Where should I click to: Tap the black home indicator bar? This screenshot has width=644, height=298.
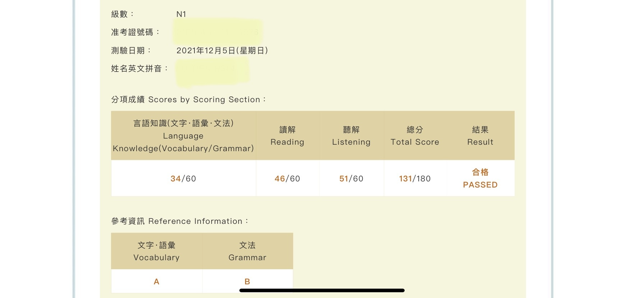[322, 290]
